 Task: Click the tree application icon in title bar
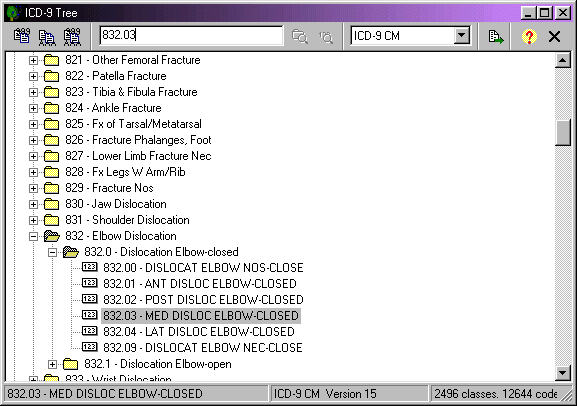pyautogui.click(x=13, y=13)
